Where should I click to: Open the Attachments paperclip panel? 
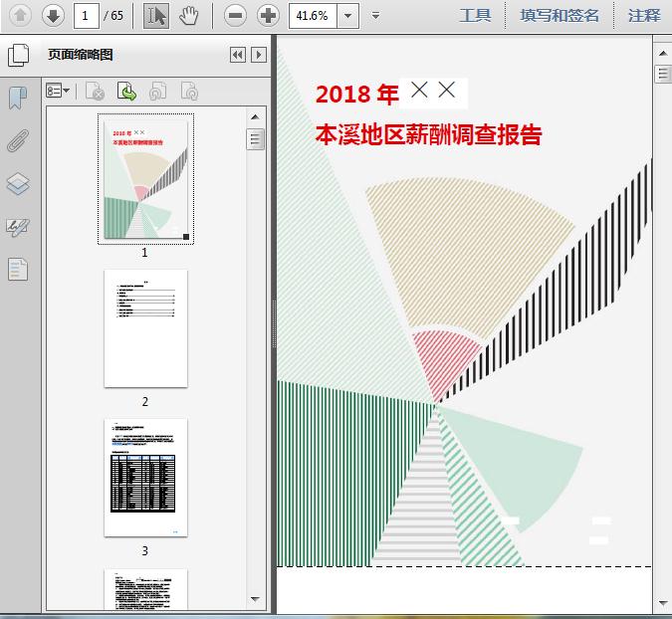click(x=18, y=140)
